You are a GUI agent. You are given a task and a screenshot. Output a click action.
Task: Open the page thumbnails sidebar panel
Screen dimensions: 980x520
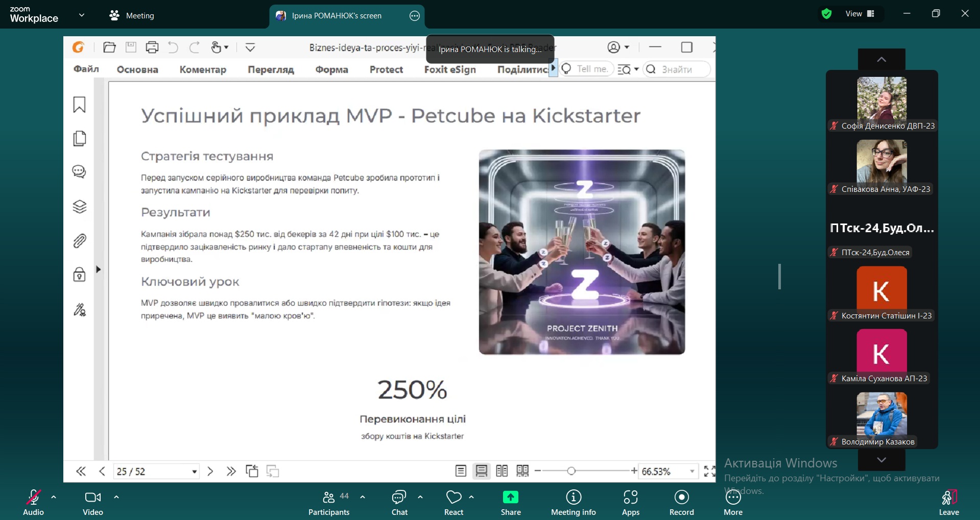79,138
